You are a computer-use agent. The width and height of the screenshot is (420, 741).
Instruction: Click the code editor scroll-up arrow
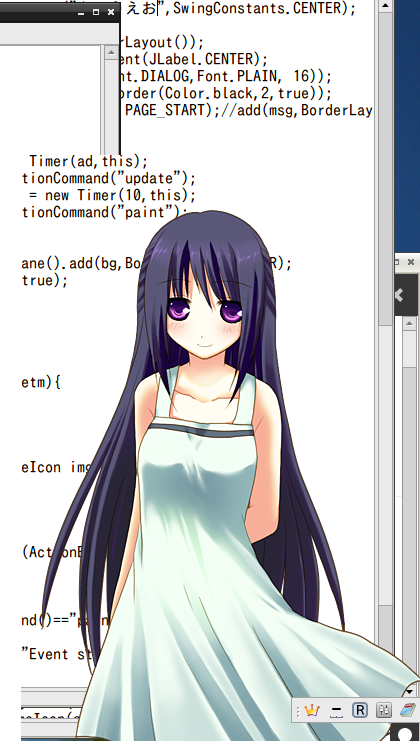point(385,6)
